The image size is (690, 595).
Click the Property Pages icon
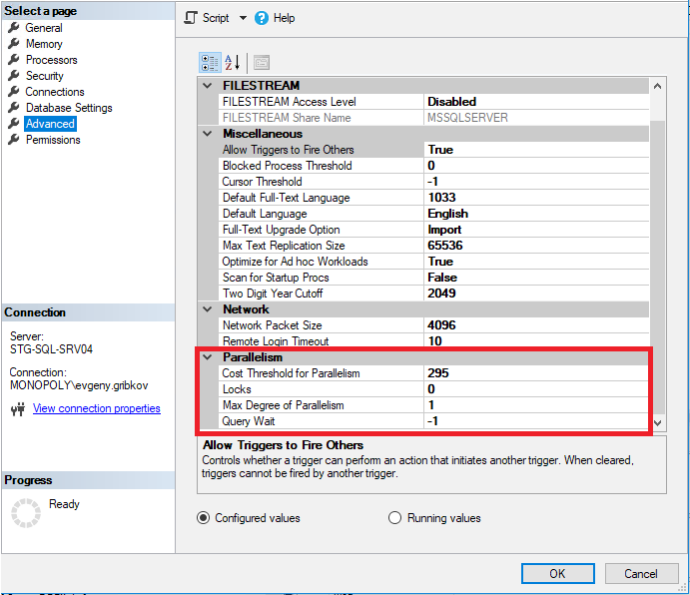pos(262,62)
